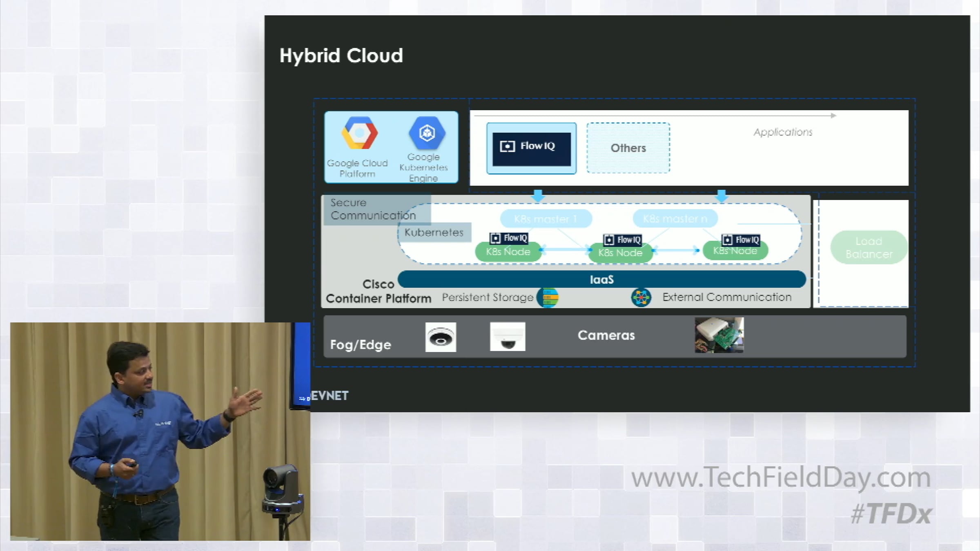Click FlowIQ icon above right K8s Node
Viewport: 980px width, 551px height.
click(x=740, y=240)
